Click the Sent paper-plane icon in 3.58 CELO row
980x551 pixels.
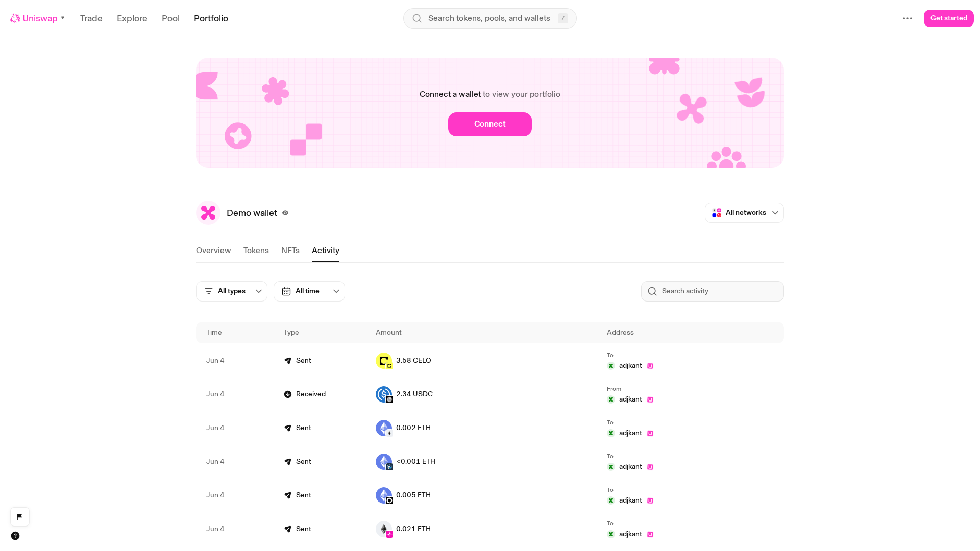288,361
